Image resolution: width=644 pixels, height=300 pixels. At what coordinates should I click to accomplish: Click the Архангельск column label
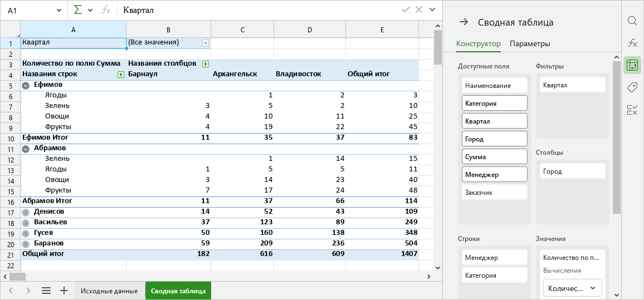point(235,74)
